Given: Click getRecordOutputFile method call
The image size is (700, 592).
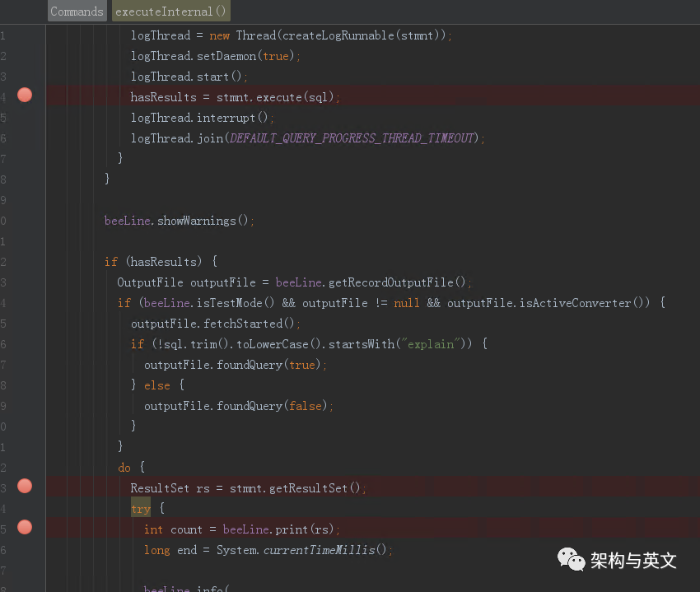Looking at the screenshot, I should point(391,282).
